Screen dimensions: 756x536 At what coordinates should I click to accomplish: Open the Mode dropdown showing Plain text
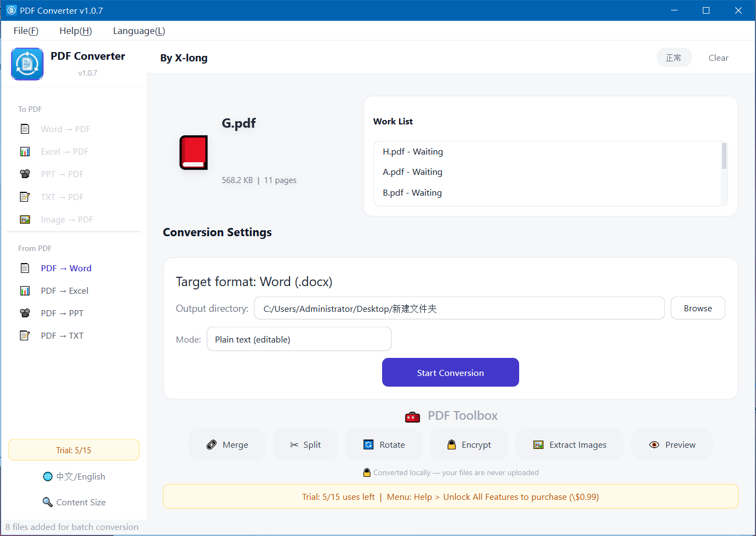(299, 339)
